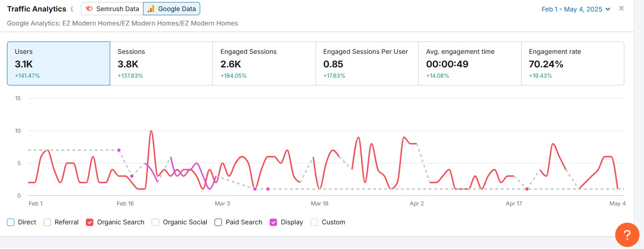Enable the Organic Social checkbox
Image resolution: width=644 pixels, height=249 pixels.
pyautogui.click(x=155, y=222)
